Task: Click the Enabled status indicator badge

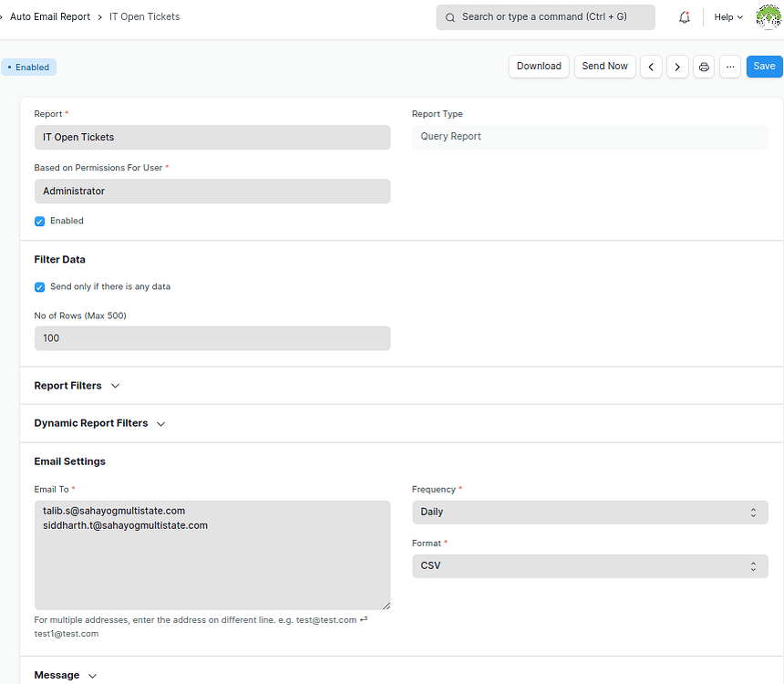Action: pos(28,67)
